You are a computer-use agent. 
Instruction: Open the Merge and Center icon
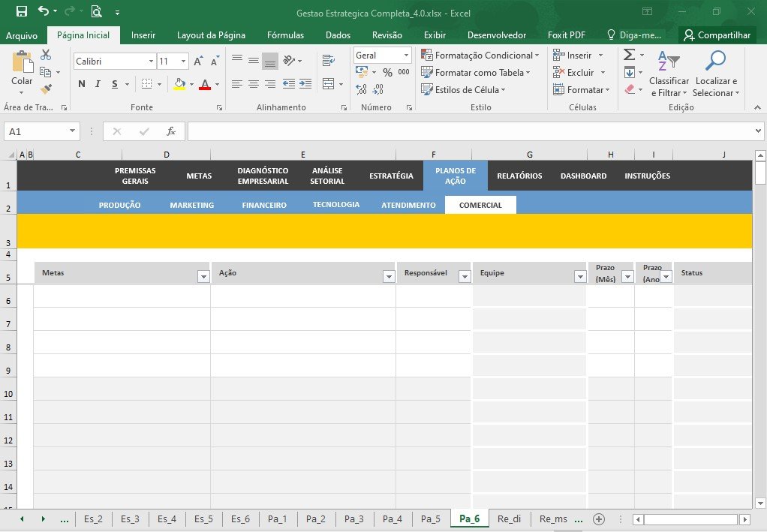(x=328, y=84)
